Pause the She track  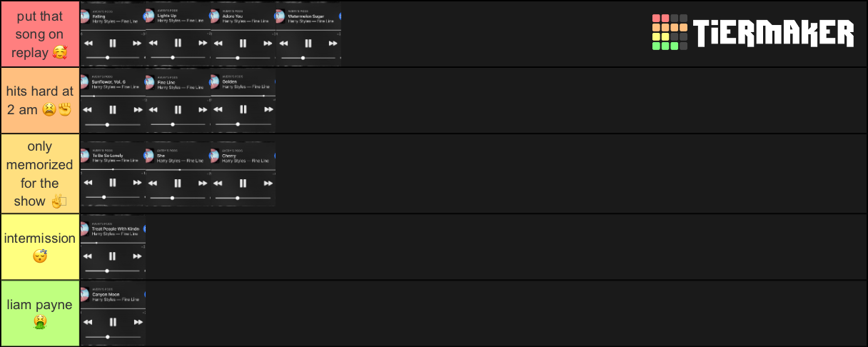[178, 183]
